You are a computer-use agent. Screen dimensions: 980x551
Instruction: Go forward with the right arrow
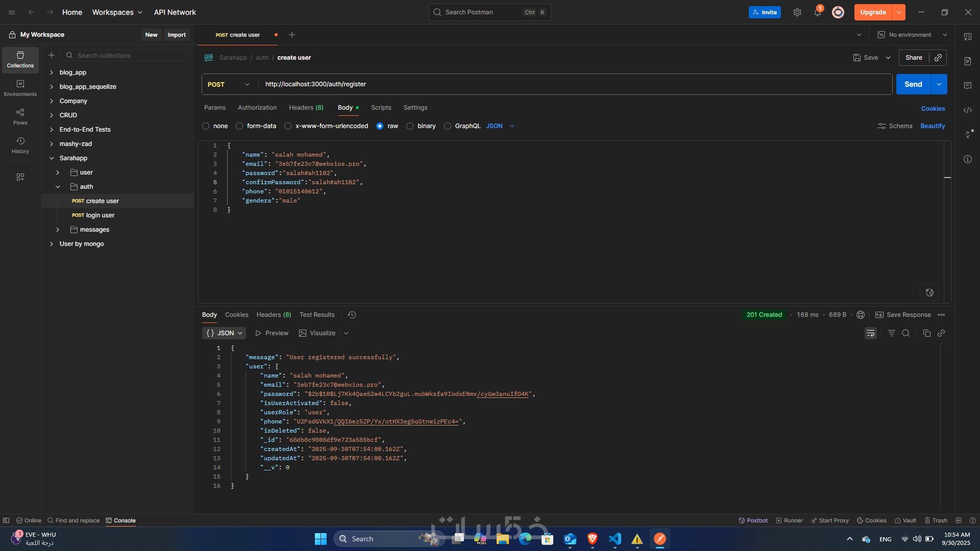click(x=50, y=12)
